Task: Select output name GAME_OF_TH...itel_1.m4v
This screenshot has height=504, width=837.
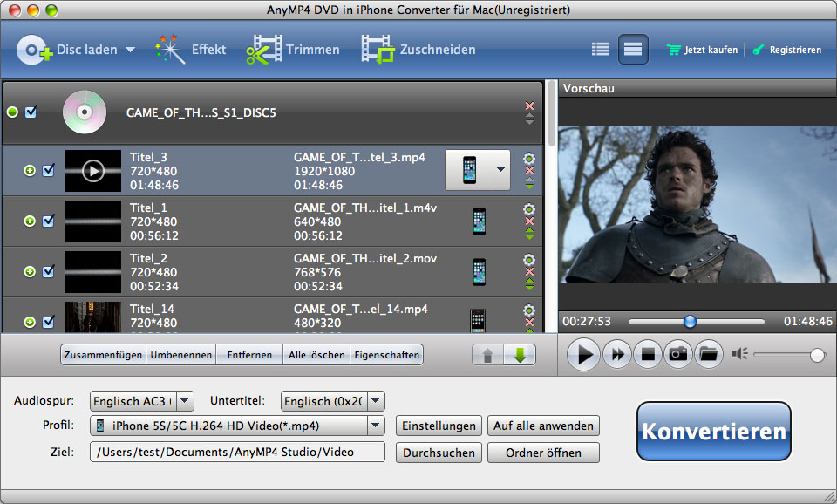Action: [365, 208]
